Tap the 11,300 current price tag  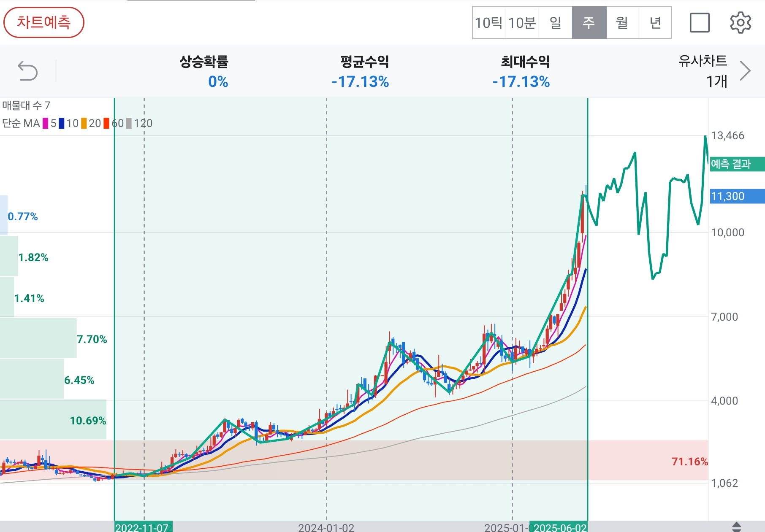[x=737, y=196]
